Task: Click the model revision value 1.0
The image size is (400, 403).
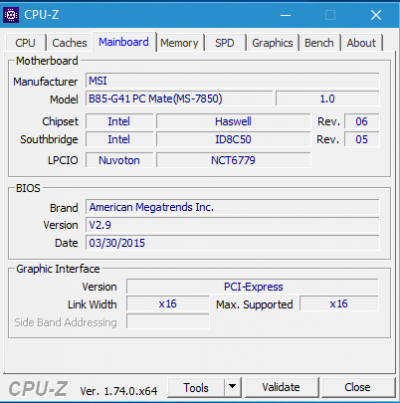Action: point(327,99)
